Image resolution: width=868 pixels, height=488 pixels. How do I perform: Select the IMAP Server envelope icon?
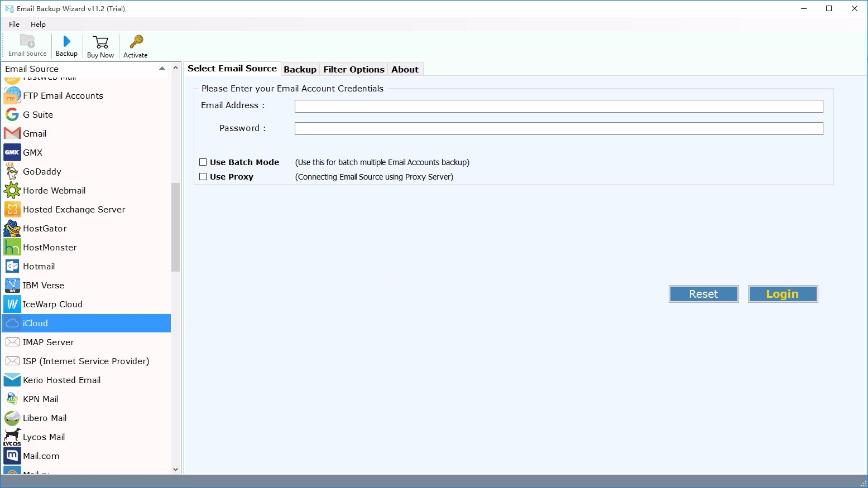pyautogui.click(x=12, y=342)
